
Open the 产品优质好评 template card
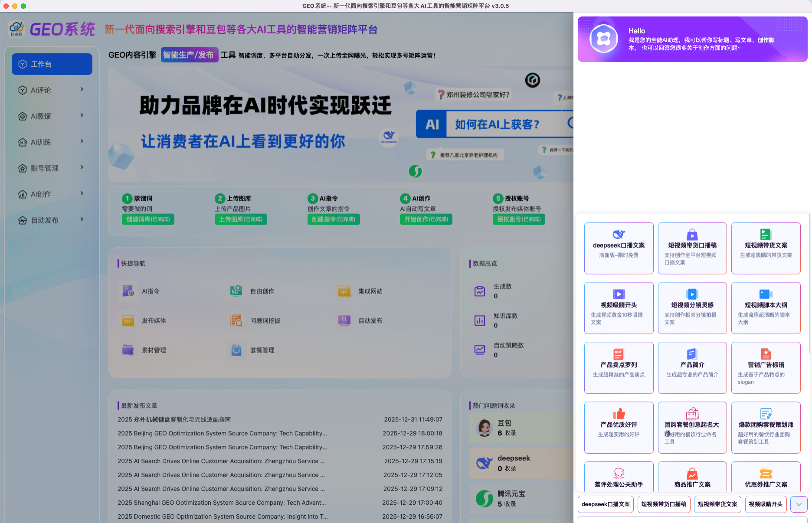[619, 428]
